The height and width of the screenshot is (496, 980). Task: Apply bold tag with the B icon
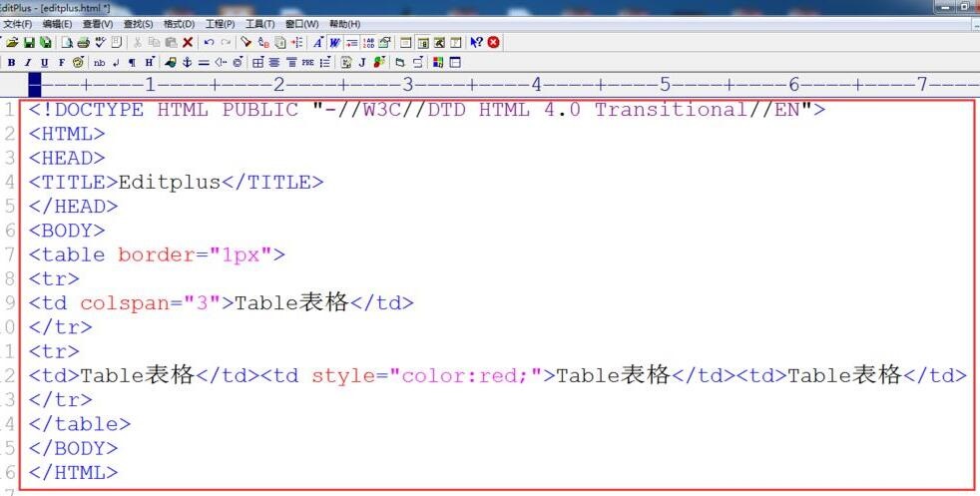point(11,63)
